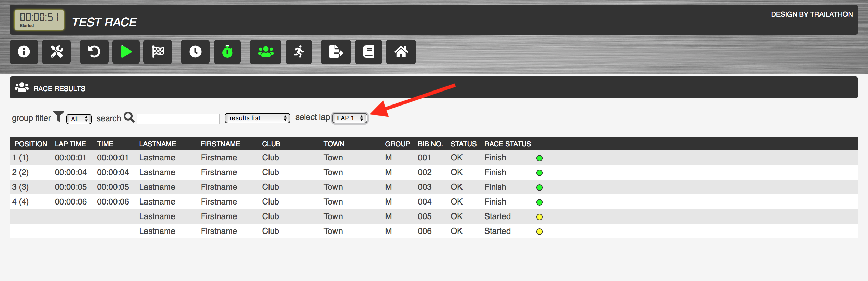
Task: Click yellow status dot for bib 005
Action: point(539,217)
